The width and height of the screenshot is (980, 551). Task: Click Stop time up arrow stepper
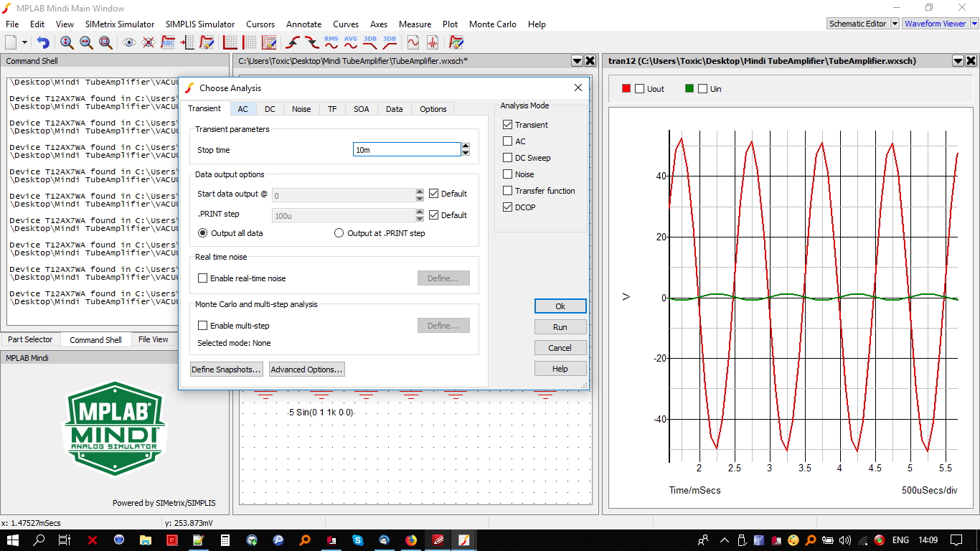pos(466,146)
